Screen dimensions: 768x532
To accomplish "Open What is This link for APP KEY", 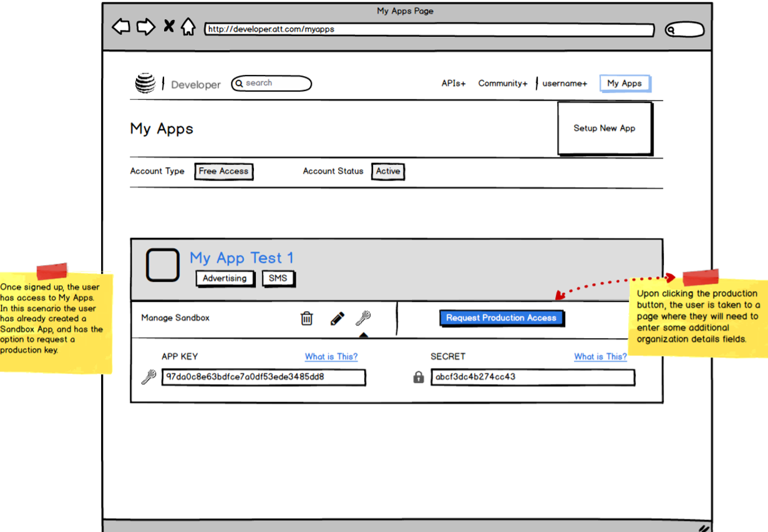I will point(331,357).
